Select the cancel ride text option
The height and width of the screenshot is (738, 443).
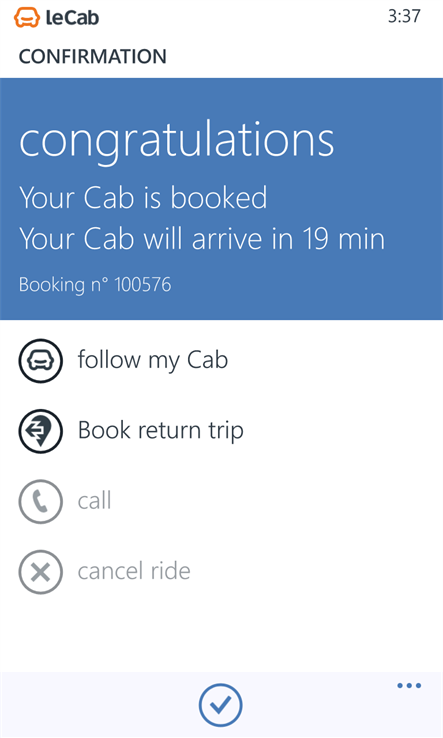(x=134, y=571)
